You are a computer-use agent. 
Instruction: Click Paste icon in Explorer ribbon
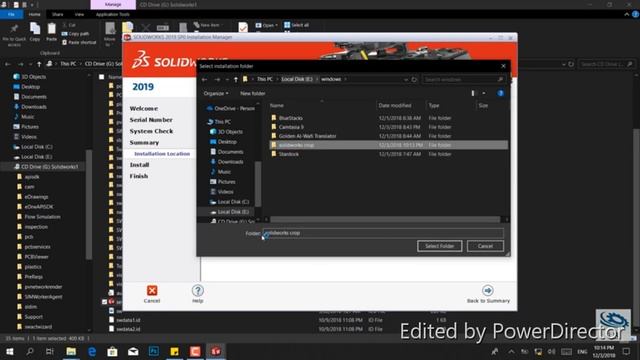pos(51,32)
